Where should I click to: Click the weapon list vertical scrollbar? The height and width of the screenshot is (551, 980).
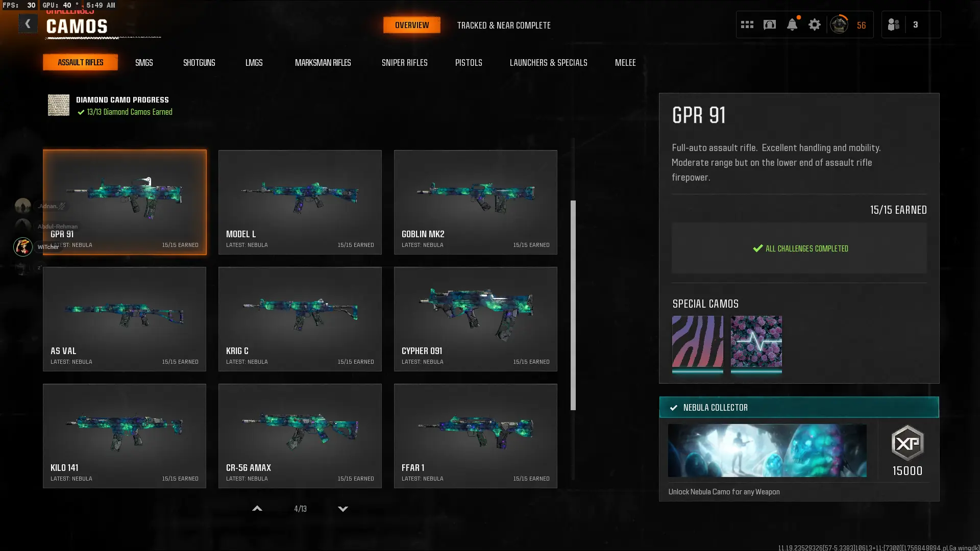pyautogui.click(x=573, y=305)
